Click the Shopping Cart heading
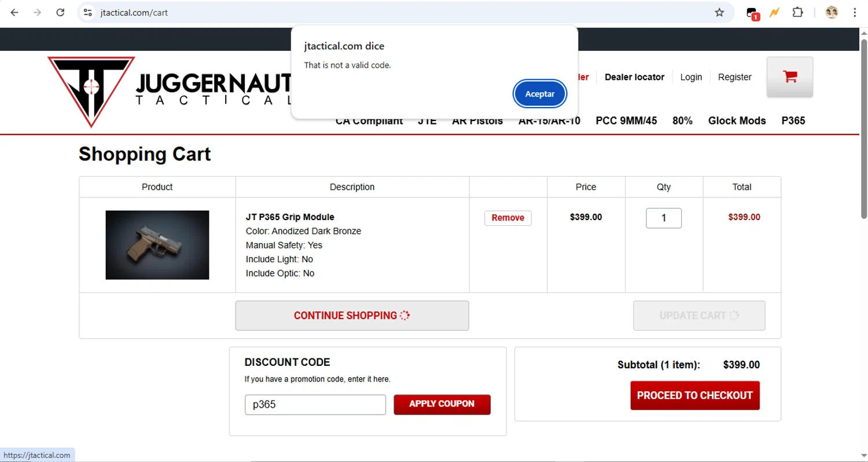The image size is (868, 462). tap(145, 155)
